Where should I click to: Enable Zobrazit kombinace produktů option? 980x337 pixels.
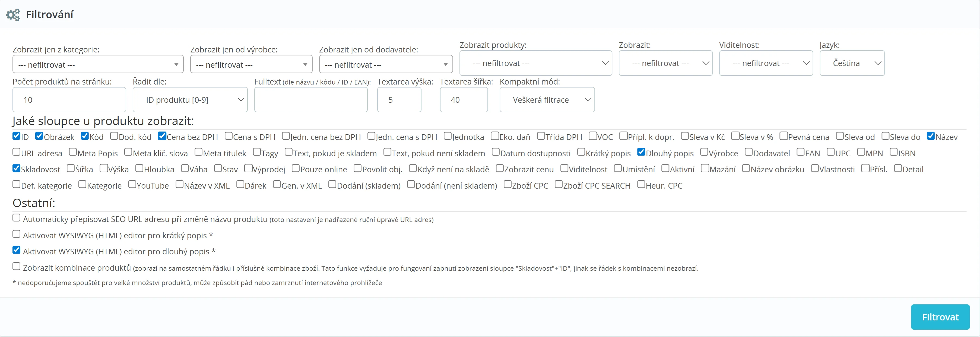click(x=16, y=267)
